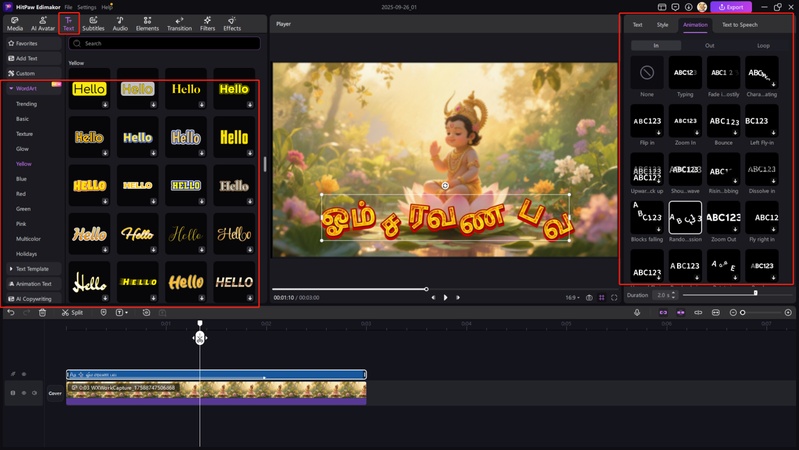Click the Add Text button
This screenshot has width=799, height=450.
(27, 59)
